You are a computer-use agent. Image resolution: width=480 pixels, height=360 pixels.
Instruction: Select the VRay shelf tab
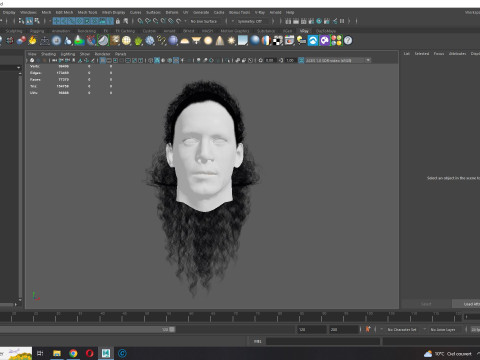[304, 31]
